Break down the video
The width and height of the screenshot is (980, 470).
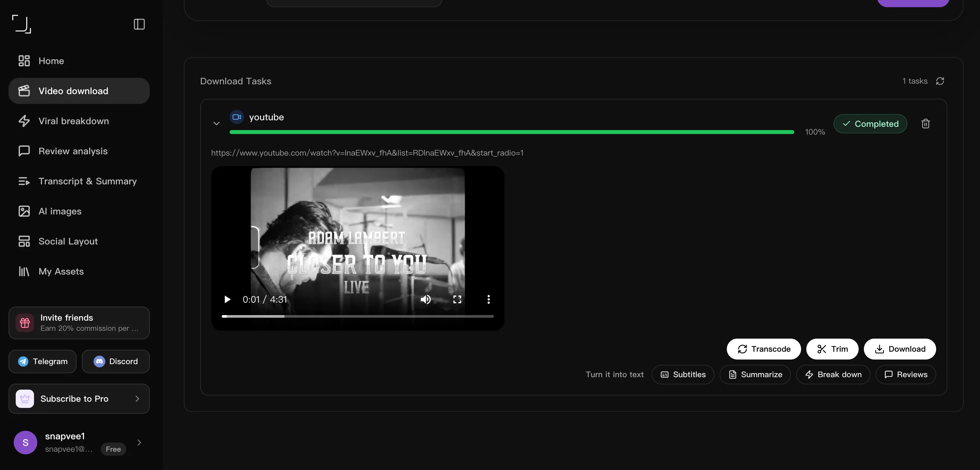click(x=833, y=375)
